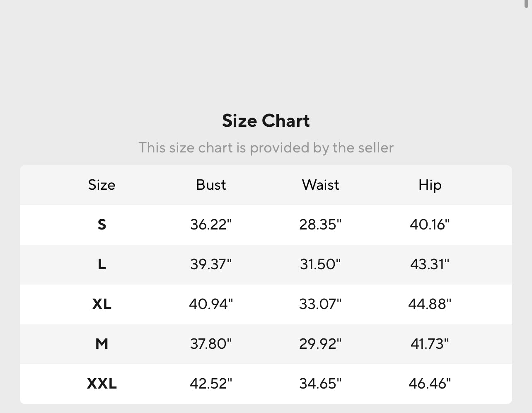Viewport: 532px width, 413px height.
Task: Select the L size row label
Action: tap(102, 264)
